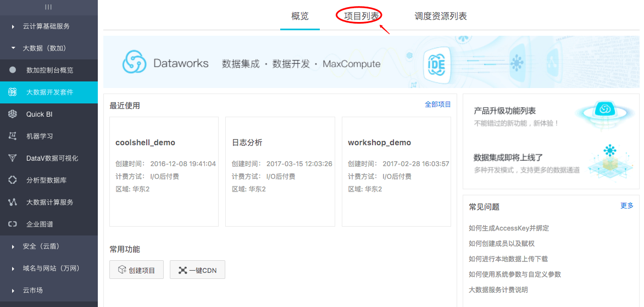Image resolution: width=644 pixels, height=307 pixels.
Task: Click the 数据集成即将上线了 title
Action: (508, 157)
